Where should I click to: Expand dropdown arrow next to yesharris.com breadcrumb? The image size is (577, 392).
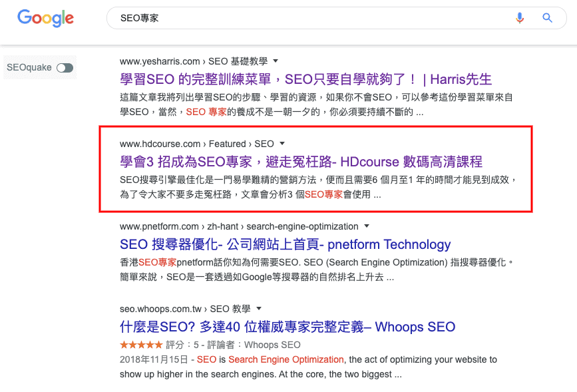tap(276, 61)
